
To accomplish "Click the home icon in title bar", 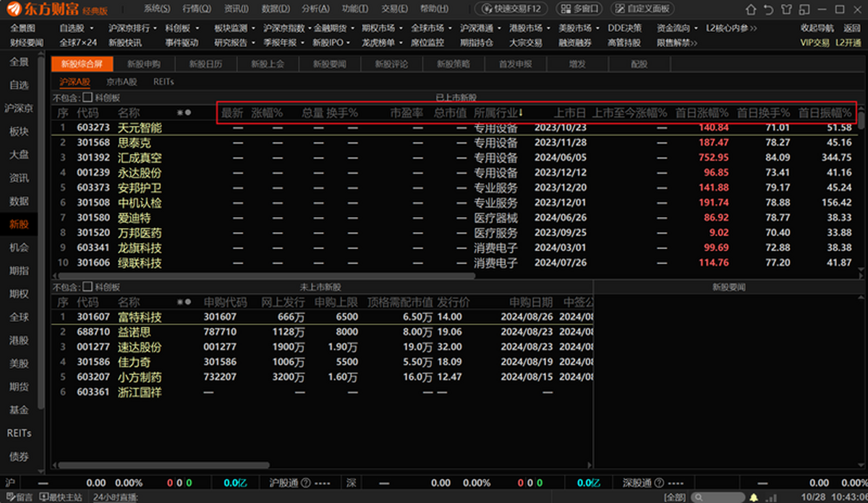I will pos(752,9).
